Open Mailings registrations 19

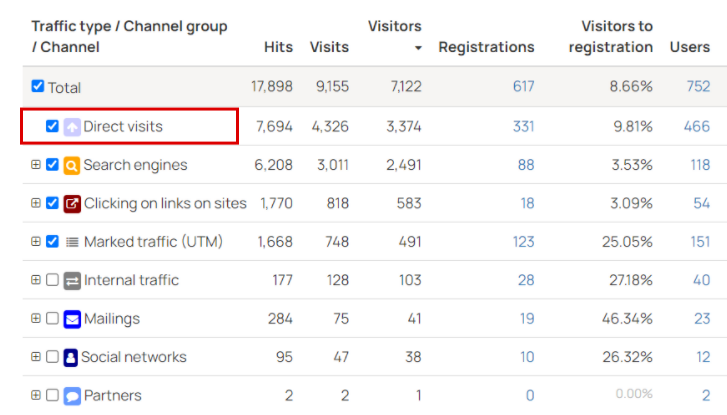527,319
